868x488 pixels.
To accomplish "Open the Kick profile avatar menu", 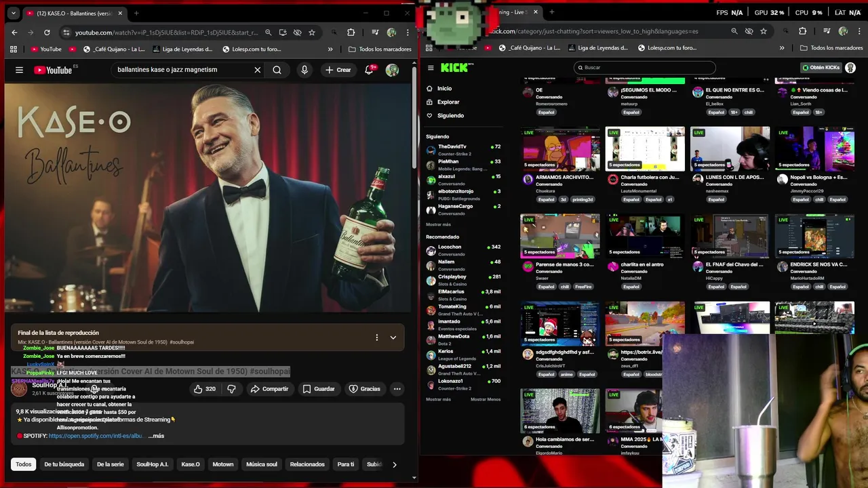I will point(850,68).
